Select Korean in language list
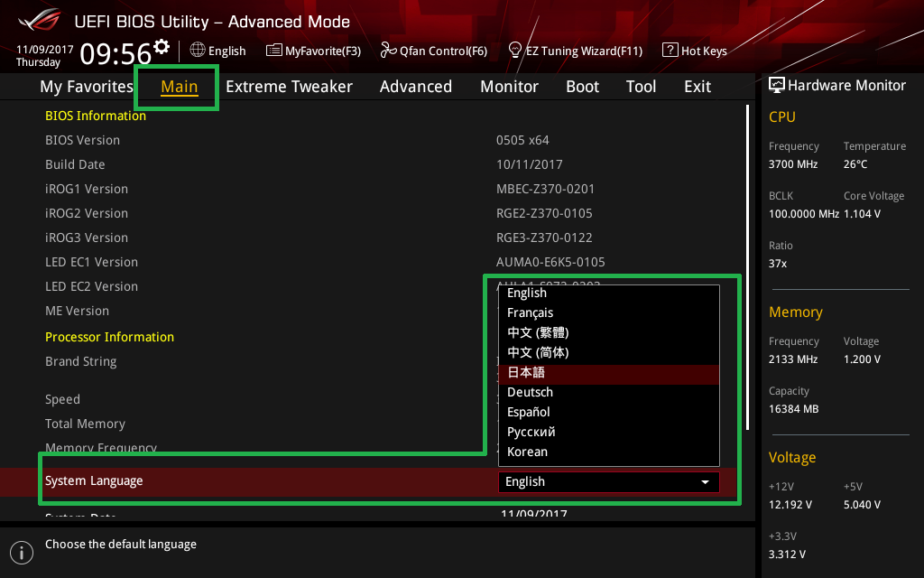924x578 pixels. point(609,452)
